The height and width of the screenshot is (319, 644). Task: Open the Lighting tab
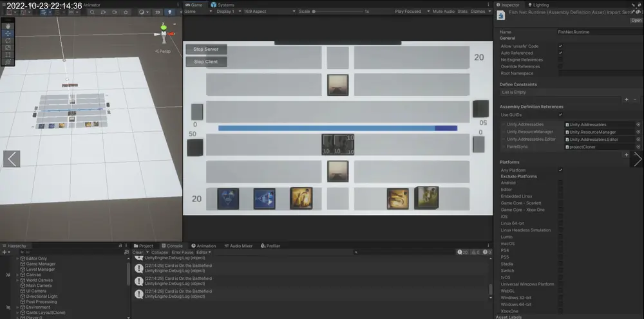(x=540, y=5)
